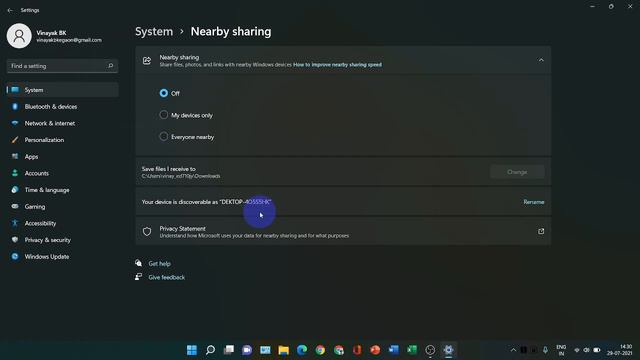Open OBS Studio from taskbar

tap(430, 350)
